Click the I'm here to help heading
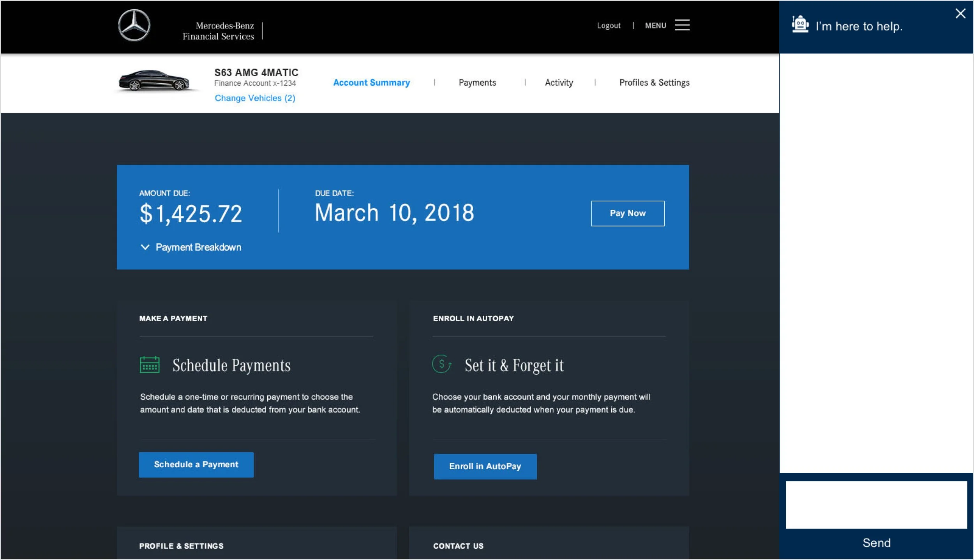Viewport: 974px width, 560px height. click(859, 26)
